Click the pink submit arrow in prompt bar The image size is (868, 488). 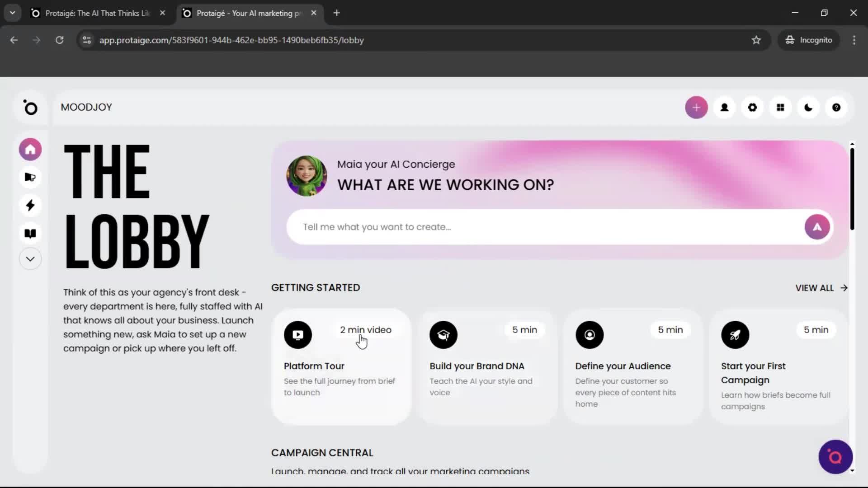[817, 226]
